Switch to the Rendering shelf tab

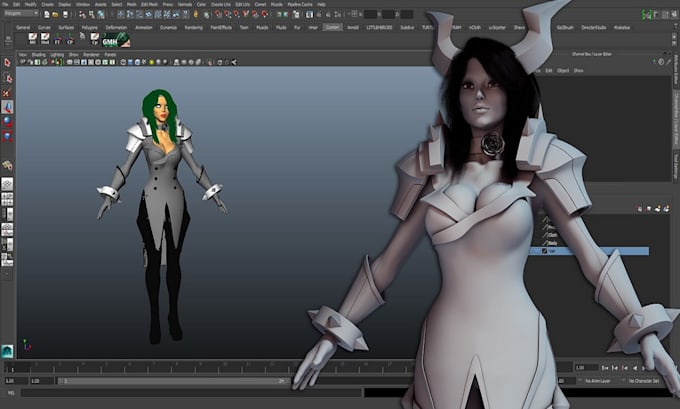193,27
